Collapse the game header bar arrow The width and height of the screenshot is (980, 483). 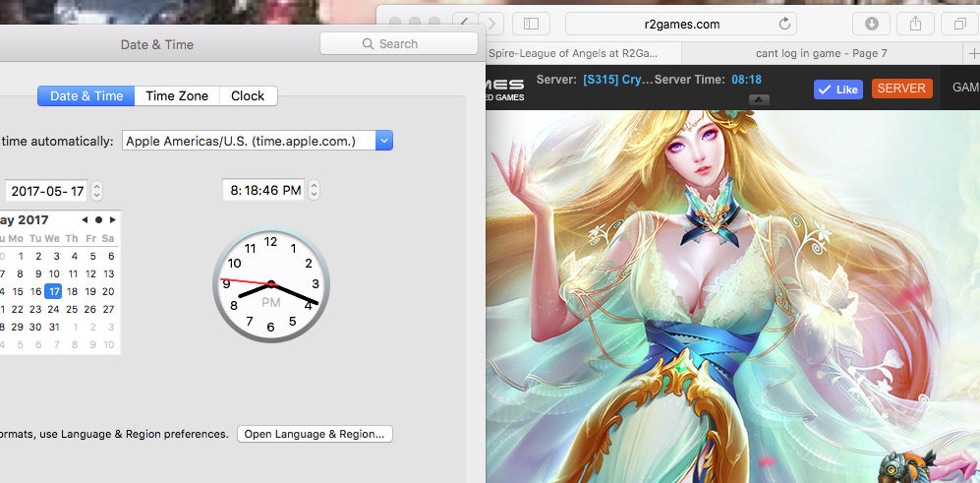(x=759, y=99)
